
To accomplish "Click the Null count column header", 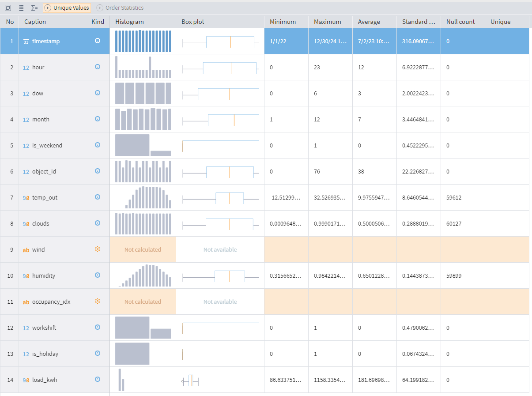I will (460, 22).
